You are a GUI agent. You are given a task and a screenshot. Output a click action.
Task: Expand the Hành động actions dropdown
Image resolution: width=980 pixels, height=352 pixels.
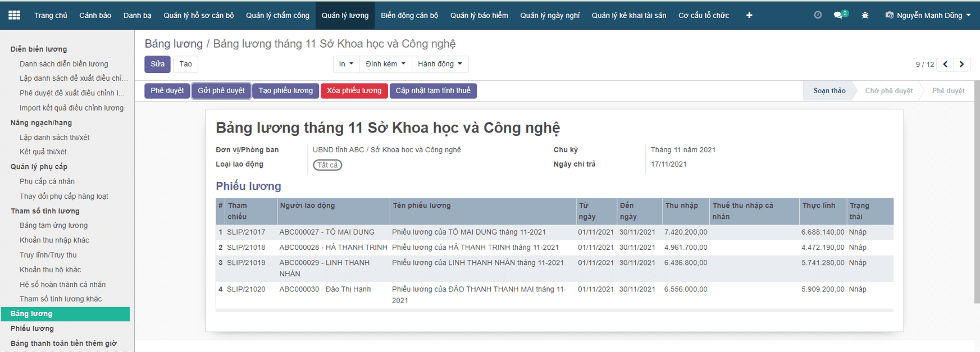pos(440,64)
